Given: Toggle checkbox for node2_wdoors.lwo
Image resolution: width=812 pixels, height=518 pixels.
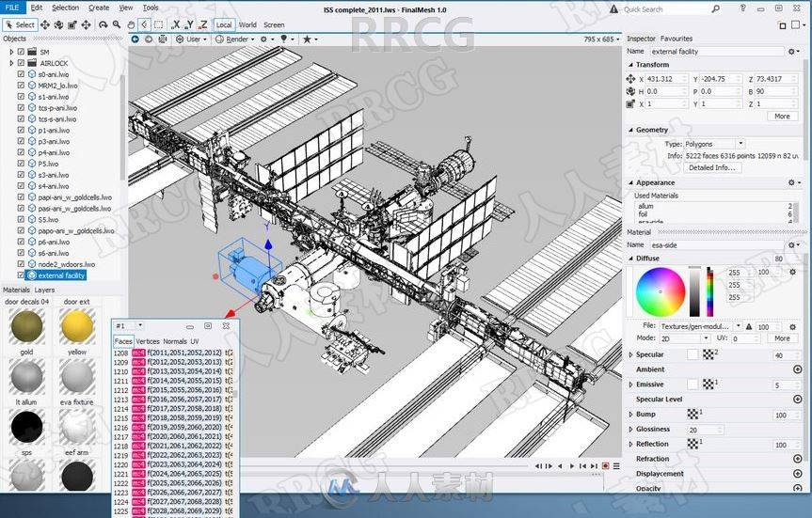Looking at the screenshot, I should 22,264.
